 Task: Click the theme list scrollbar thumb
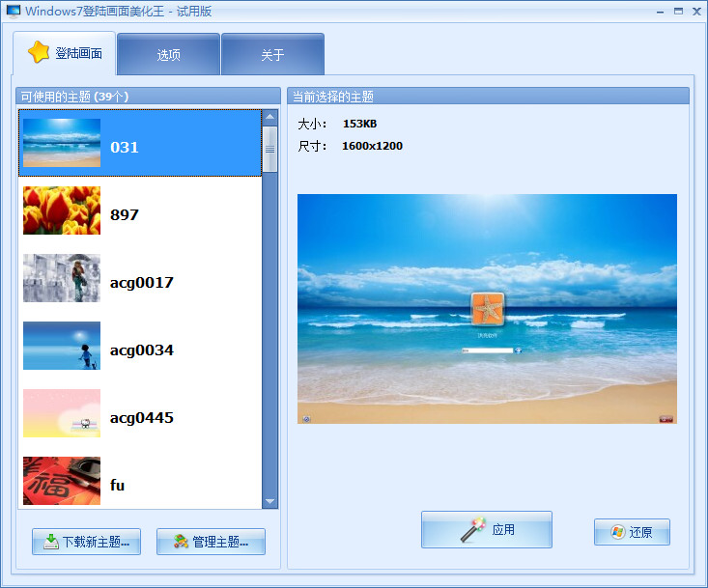[x=270, y=150]
